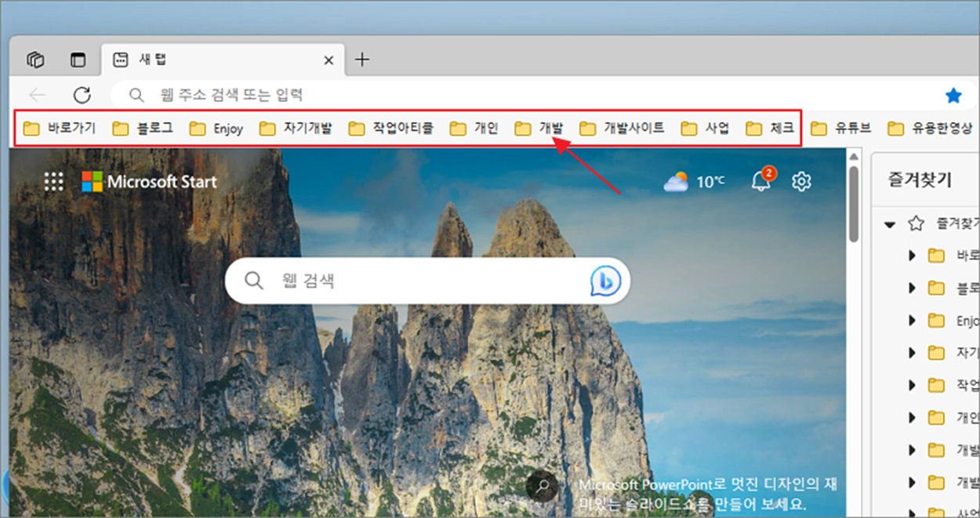Screen dimensions: 980x518
Task: Open the tab actions menu icon
Action: 77,60
